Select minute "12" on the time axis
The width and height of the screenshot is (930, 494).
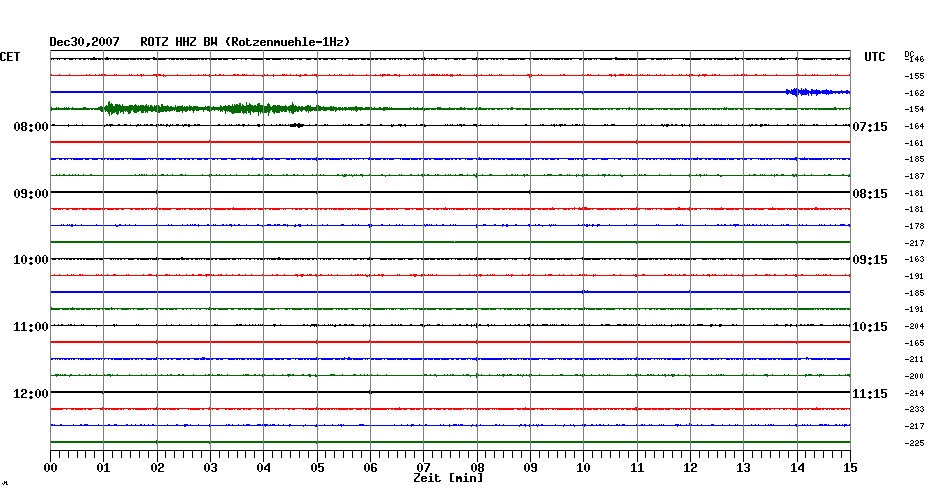[x=690, y=468]
